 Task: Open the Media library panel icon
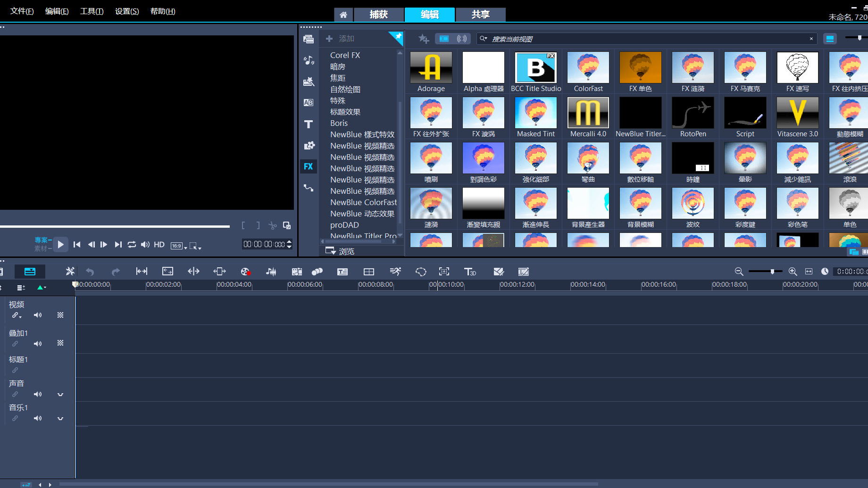[309, 39]
